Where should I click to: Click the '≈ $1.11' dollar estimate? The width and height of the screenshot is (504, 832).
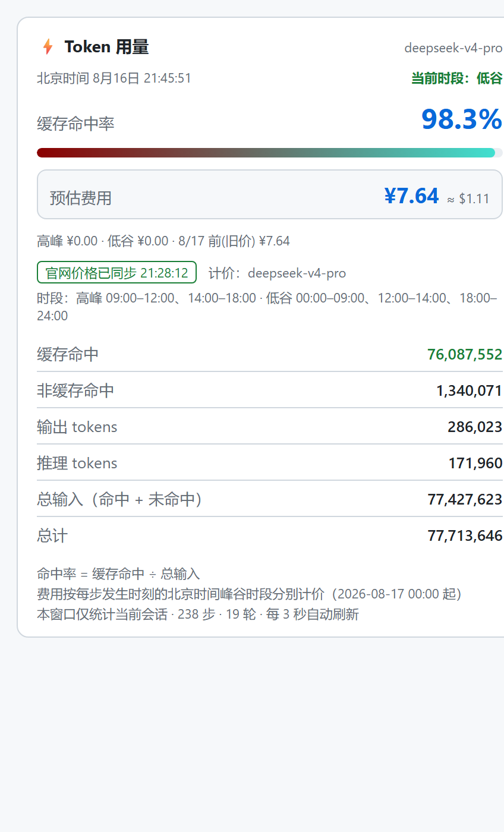[468, 198]
